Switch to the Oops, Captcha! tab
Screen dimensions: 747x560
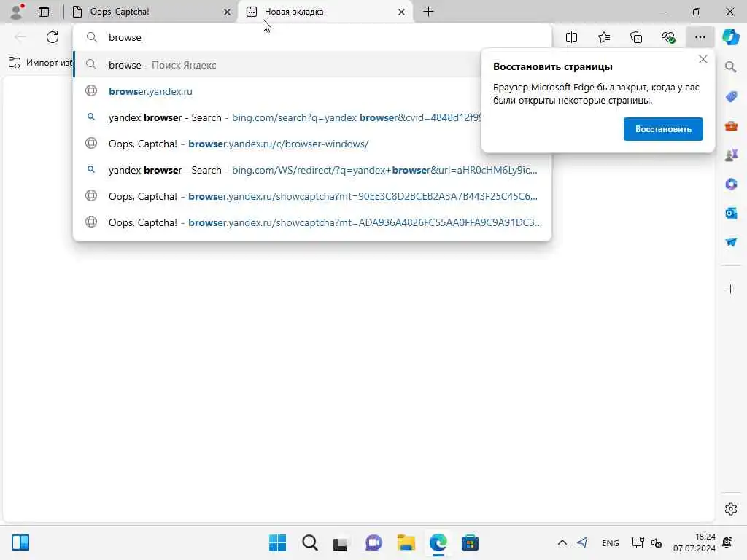click(x=150, y=12)
